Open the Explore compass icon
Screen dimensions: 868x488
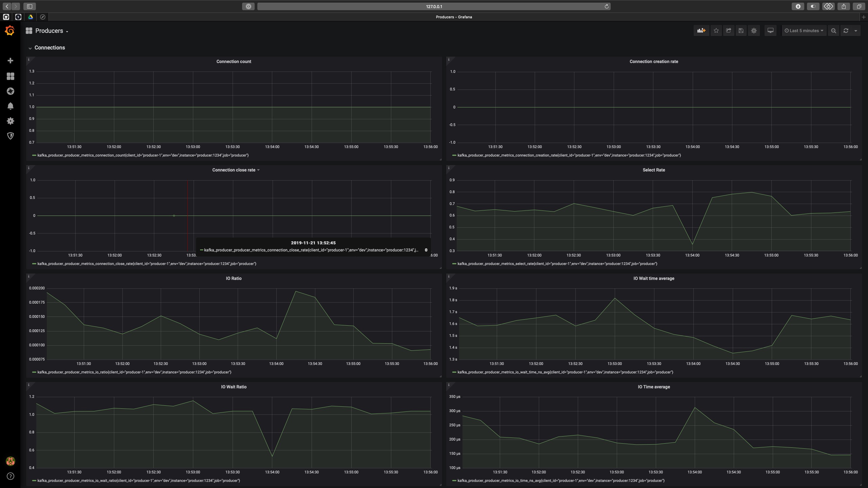click(10, 91)
